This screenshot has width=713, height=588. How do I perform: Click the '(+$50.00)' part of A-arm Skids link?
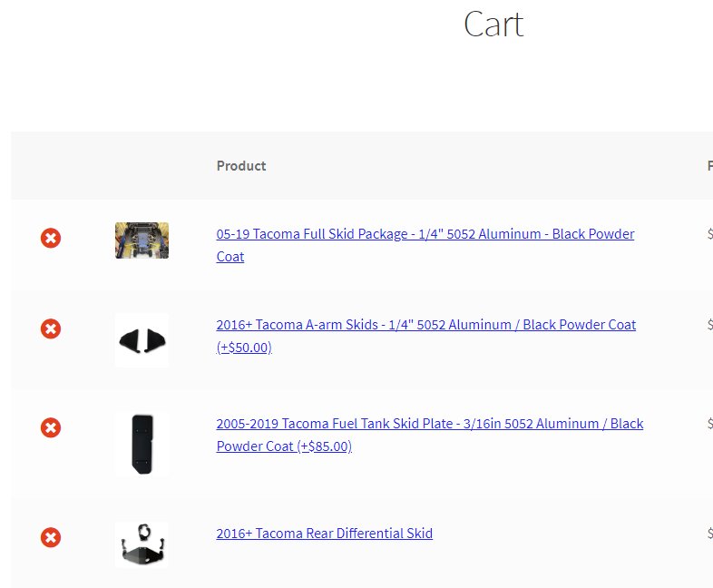click(x=244, y=348)
